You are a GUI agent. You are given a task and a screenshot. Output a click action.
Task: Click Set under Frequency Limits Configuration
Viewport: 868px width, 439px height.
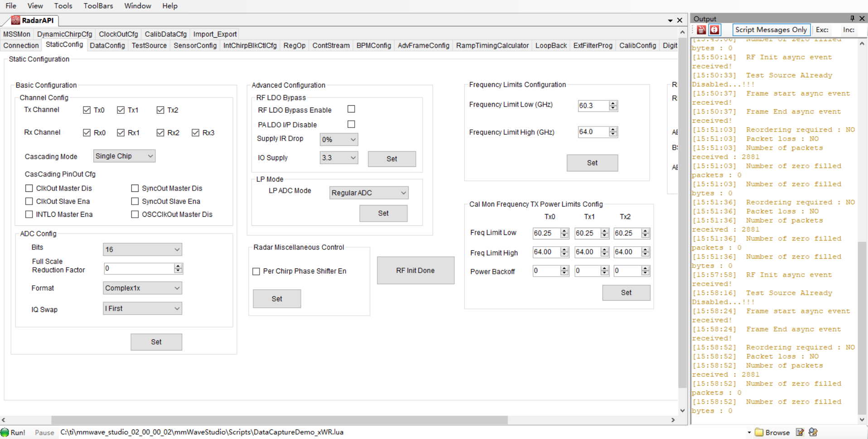point(592,163)
